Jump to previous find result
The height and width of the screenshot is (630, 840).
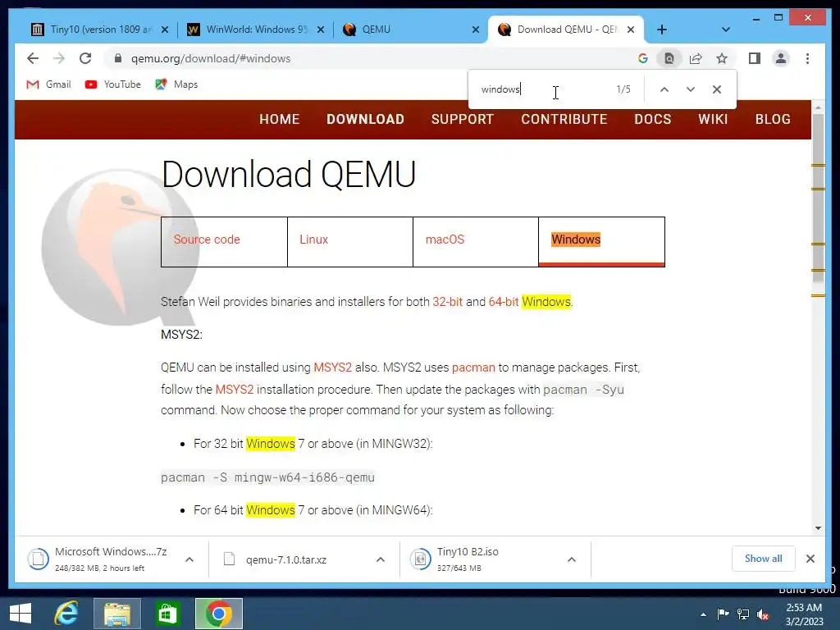tap(664, 89)
